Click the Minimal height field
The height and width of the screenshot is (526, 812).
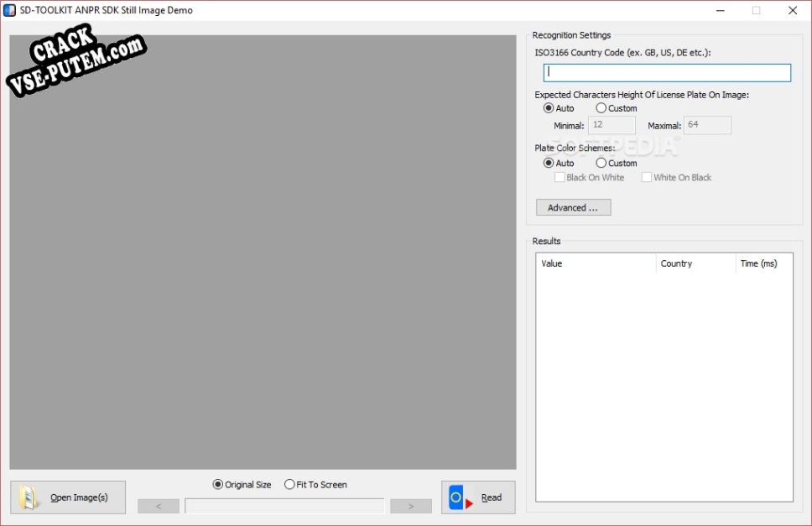coord(612,125)
